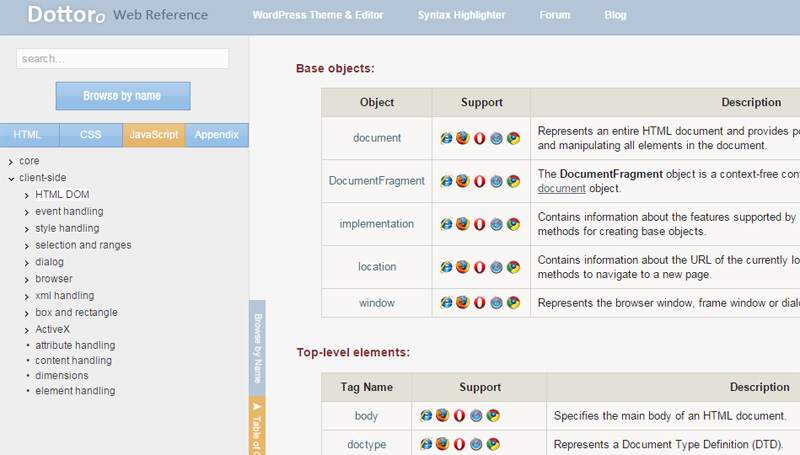Expand the xml handling tree node
Screen dimensions: 800x455
[27, 296]
